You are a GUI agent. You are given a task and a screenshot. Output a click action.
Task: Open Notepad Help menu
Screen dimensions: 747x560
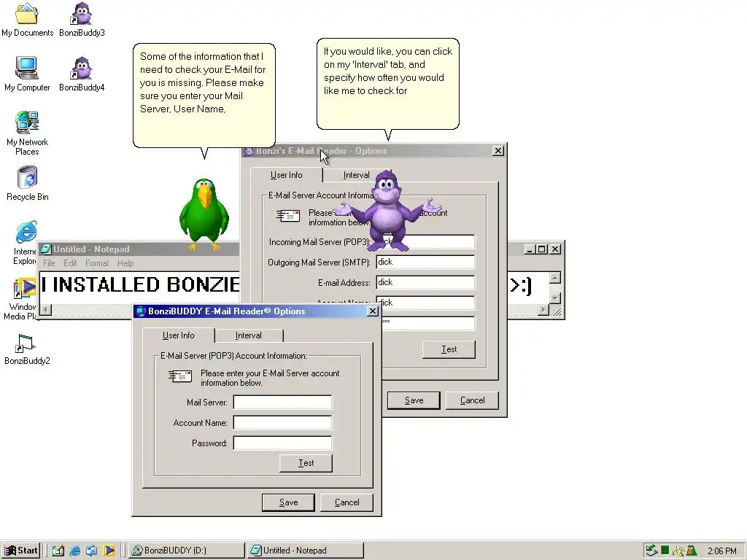click(x=125, y=262)
